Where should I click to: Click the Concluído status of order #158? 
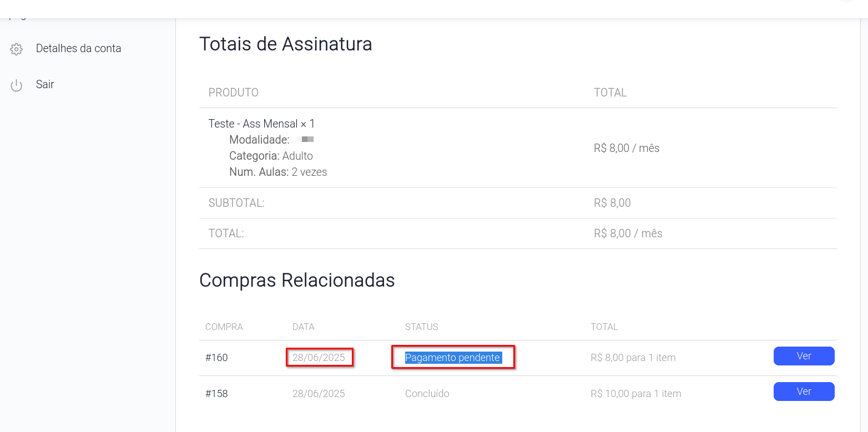(x=427, y=394)
